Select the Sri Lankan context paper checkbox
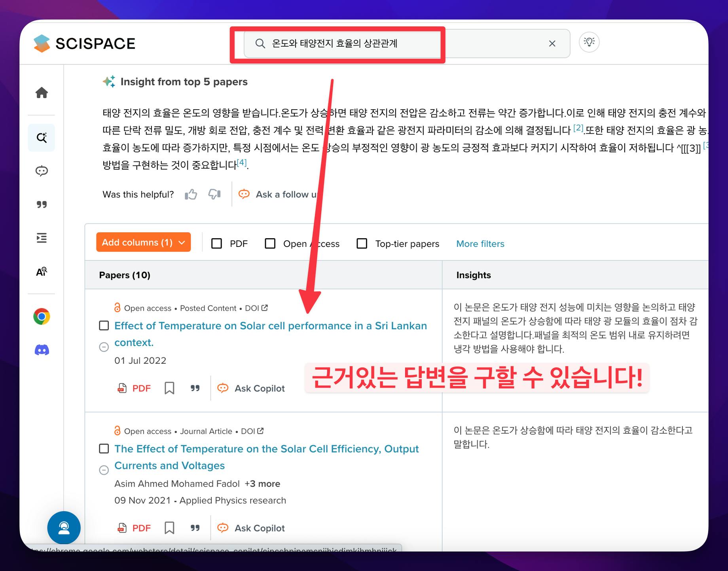This screenshot has height=571, width=728. (x=104, y=326)
